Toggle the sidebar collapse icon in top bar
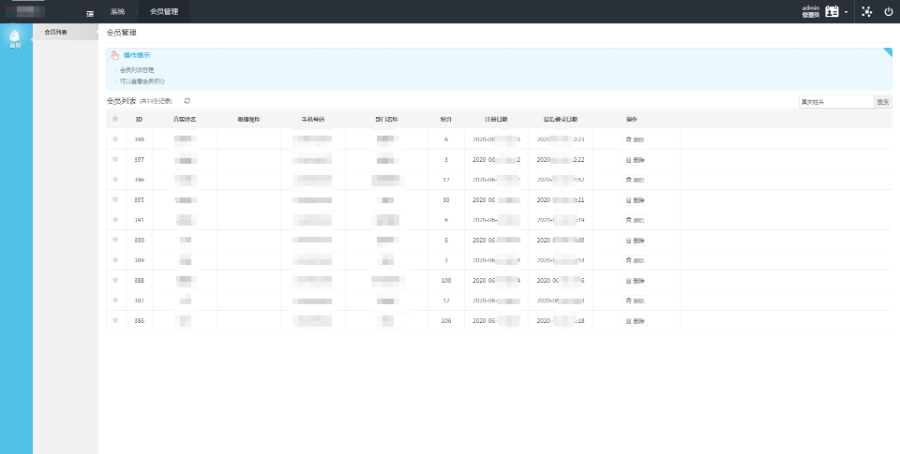This screenshot has width=900, height=454. (x=90, y=12)
